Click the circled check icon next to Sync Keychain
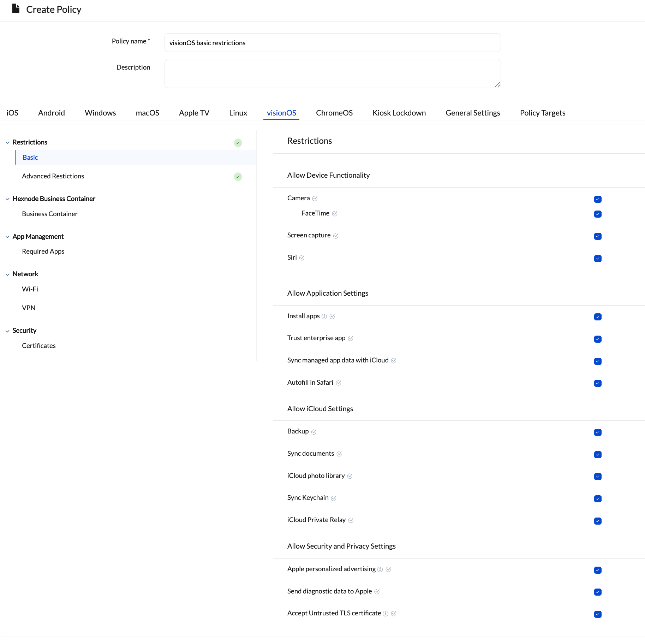Viewport: 645px width, 644px height. coord(334,498)
